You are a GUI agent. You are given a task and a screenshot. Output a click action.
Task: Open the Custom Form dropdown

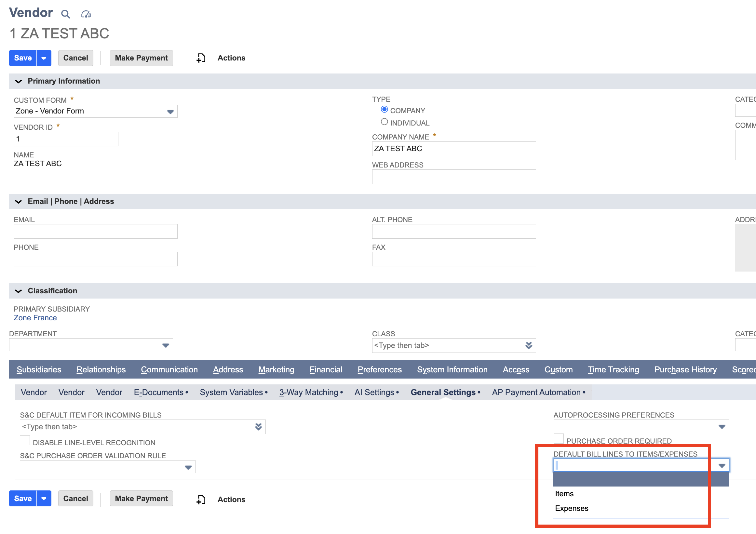[96, 111]
